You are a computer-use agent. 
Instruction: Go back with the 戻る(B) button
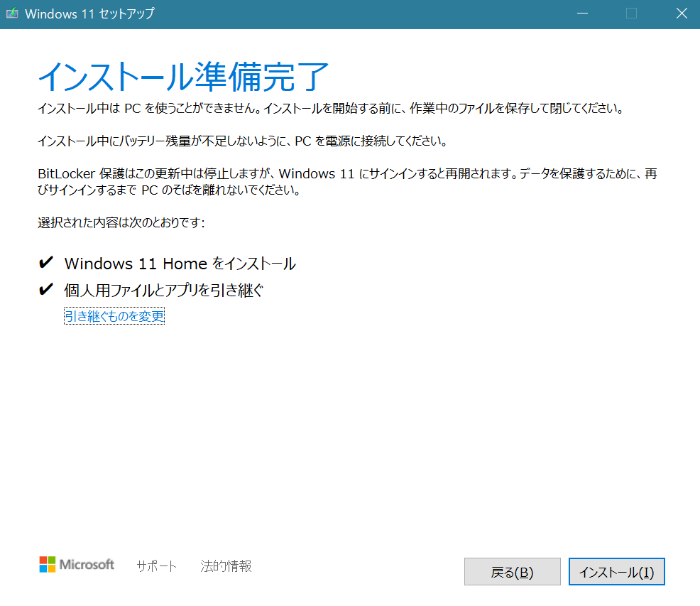(x=512, y=572)
